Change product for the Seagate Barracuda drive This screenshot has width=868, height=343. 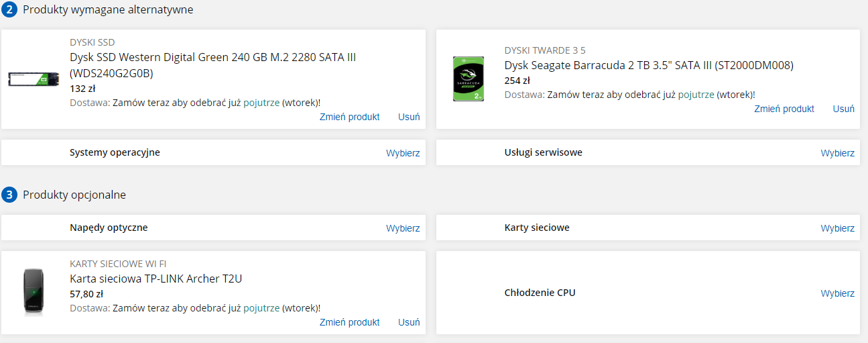[x=784, y=109]
